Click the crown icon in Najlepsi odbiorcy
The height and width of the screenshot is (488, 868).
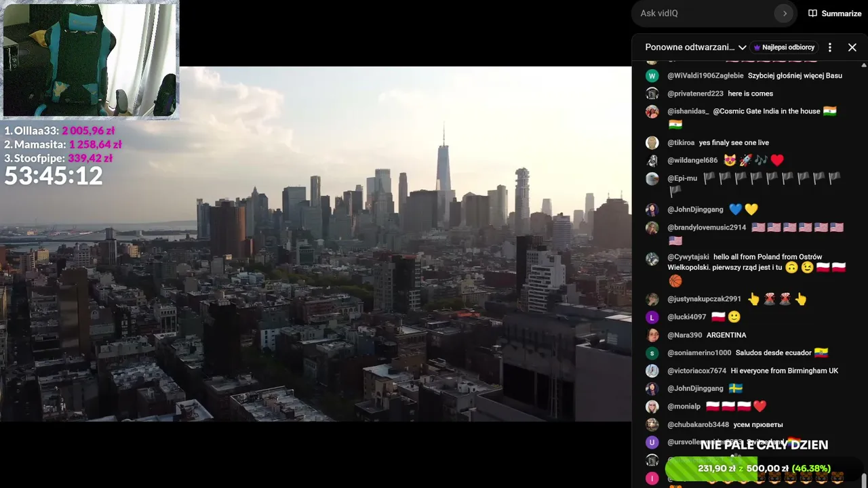pyautogui.click(x=757, y=47)
